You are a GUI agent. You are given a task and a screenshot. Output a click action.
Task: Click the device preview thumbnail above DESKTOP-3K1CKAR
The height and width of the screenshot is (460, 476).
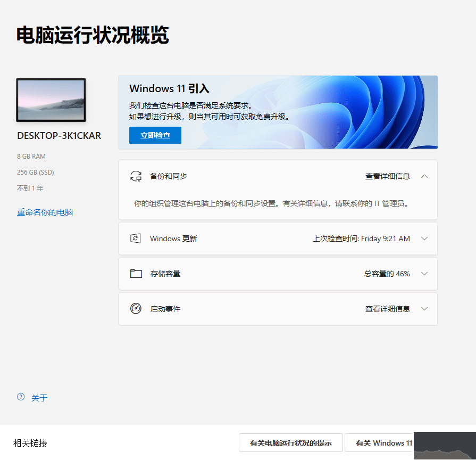[x=51, y=100]
